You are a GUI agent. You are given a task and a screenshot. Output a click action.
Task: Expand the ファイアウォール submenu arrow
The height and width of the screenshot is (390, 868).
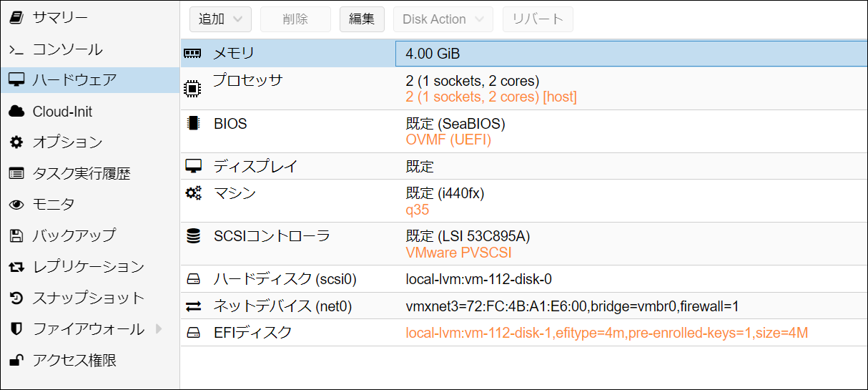(158, 329)
